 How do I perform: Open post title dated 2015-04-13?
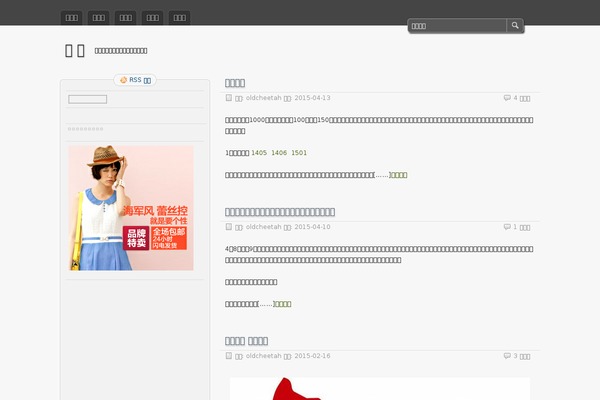(235, 83)
